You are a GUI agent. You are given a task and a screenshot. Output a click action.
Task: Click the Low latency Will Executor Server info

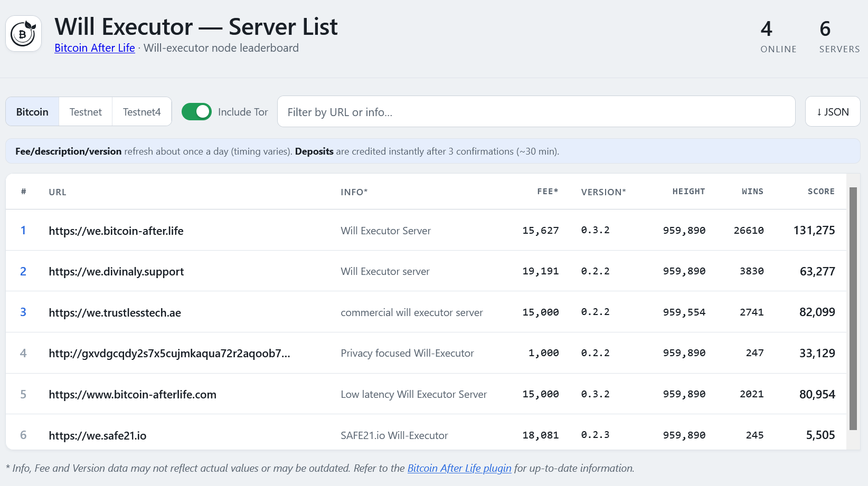(413, 394)
